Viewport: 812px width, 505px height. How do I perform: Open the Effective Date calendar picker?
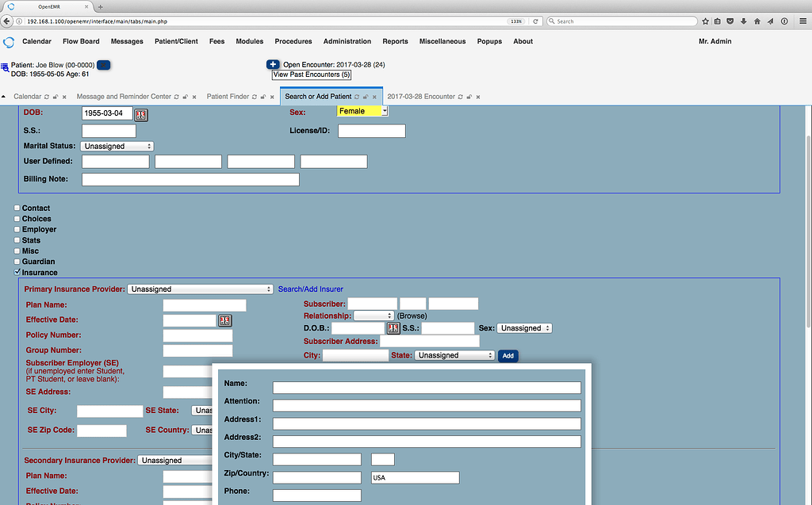[224, 320]
